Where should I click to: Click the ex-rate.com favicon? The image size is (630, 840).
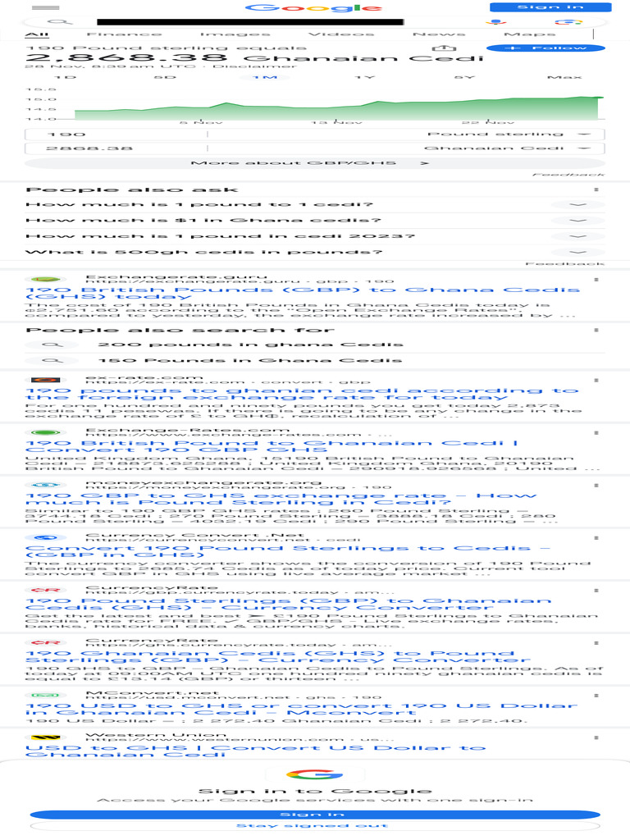[46, 380]
